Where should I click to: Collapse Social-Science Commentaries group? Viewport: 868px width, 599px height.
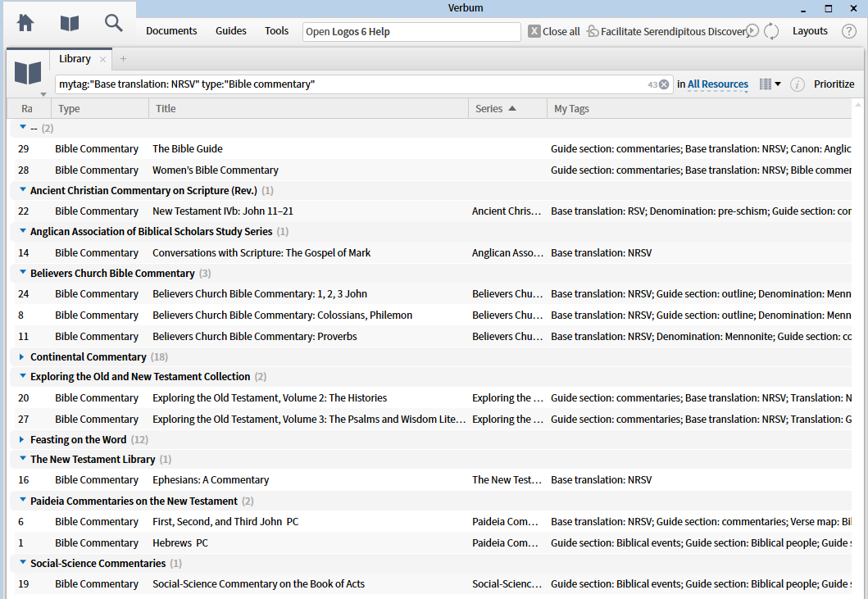coord(23,562)
